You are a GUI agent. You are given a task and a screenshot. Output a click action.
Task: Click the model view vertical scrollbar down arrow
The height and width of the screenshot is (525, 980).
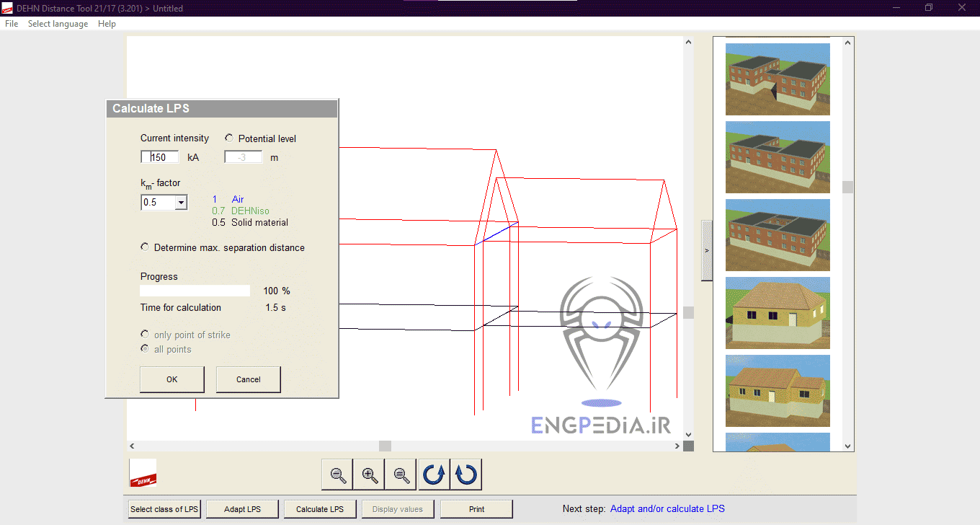[x=688, y=434]
